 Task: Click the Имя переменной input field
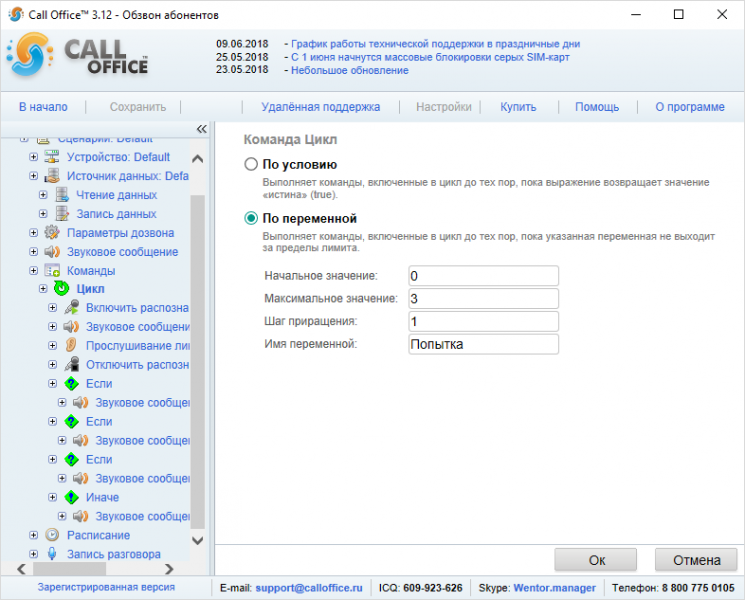(x=483, y=344)
